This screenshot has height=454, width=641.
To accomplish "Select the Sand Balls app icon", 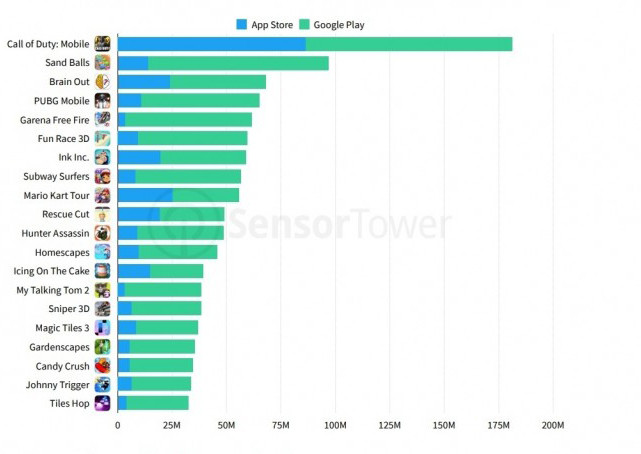I will (102, 63).
